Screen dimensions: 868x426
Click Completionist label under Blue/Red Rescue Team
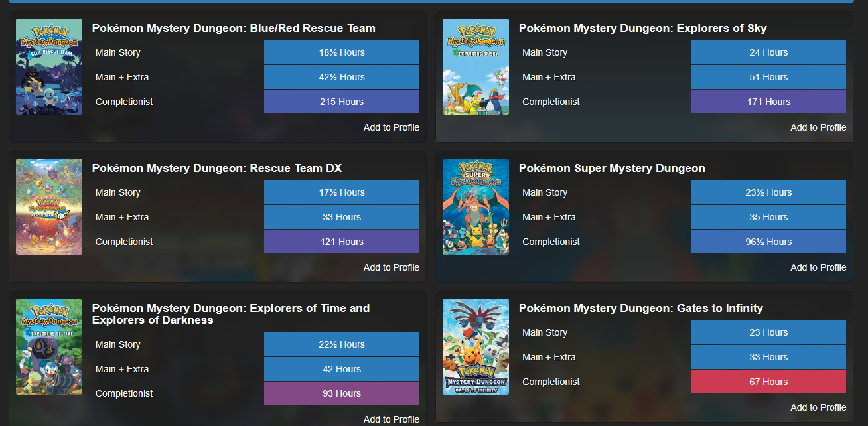124,102
